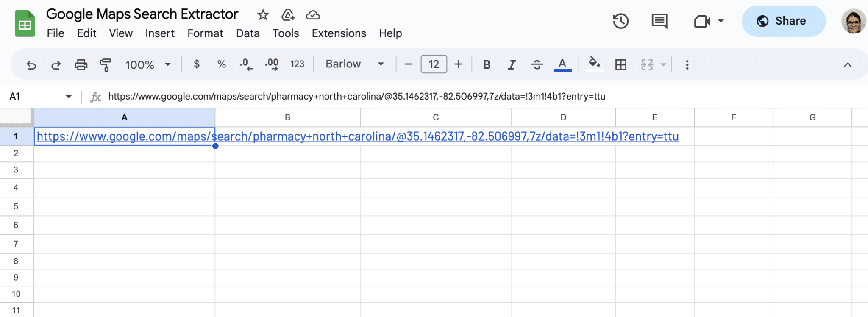The width and height of the screenshot is (868, 317).
Task: Click the Share button
Action: [x=783, y=21]
